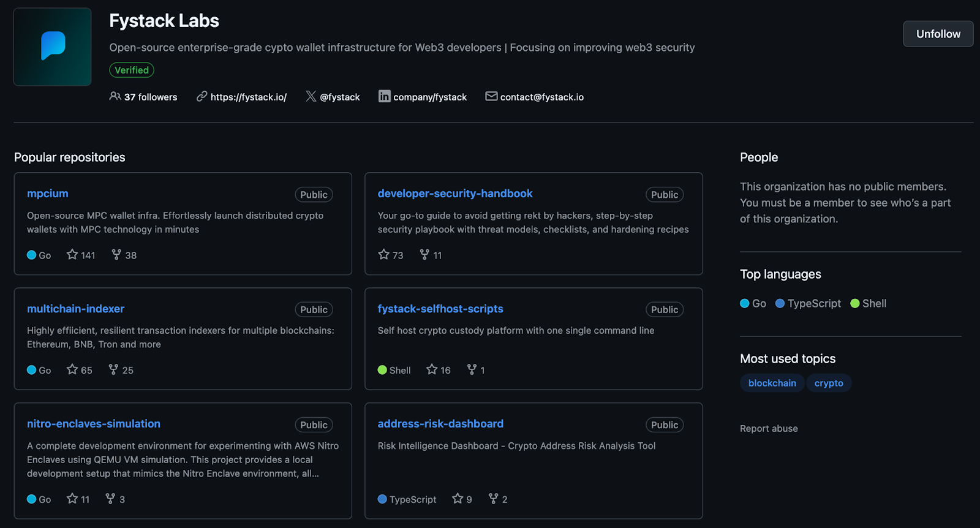Click the star icon in address-risk-dashboard card

click(x=458, y=499)
